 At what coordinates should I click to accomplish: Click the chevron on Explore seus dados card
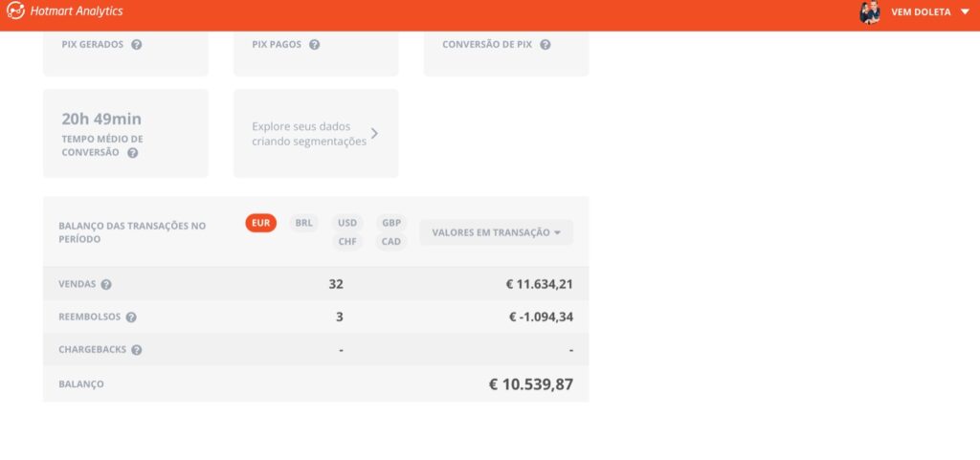coord(374,134)
